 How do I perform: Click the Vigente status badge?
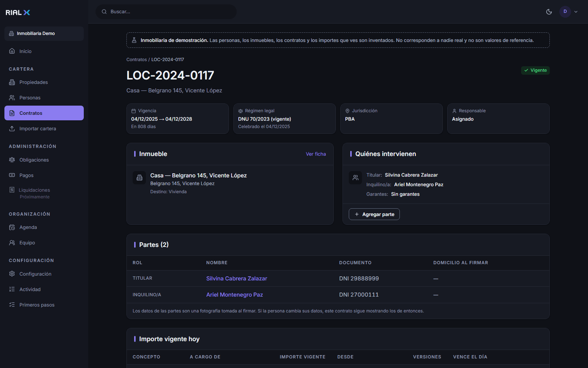(x=535, y=70)
